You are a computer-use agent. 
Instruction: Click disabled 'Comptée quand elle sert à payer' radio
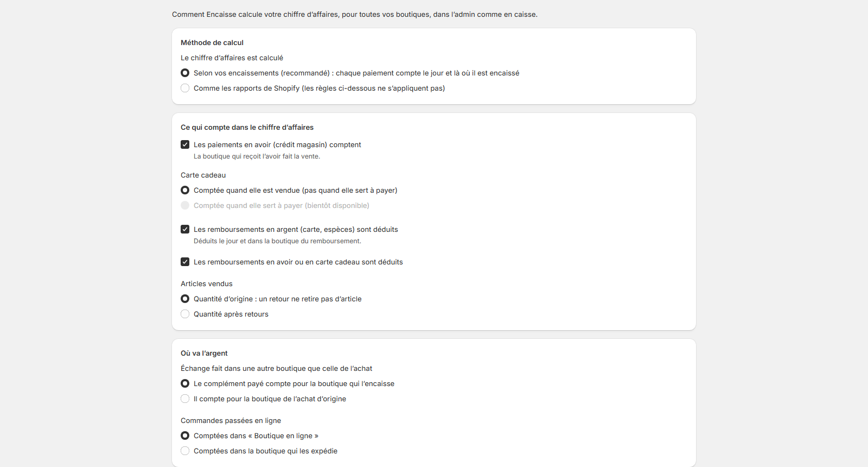coord(185,205)
